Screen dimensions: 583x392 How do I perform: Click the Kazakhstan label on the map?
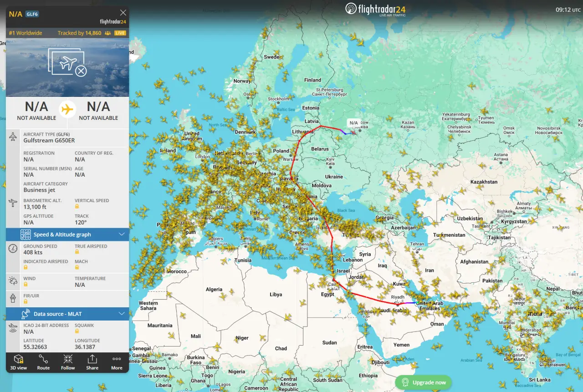[x=484, y=182]
